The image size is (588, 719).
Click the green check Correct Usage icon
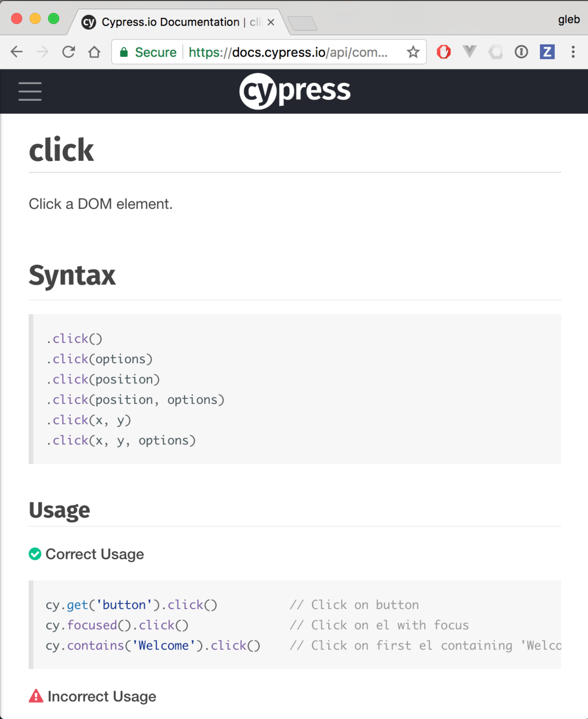tap(35, 554)
